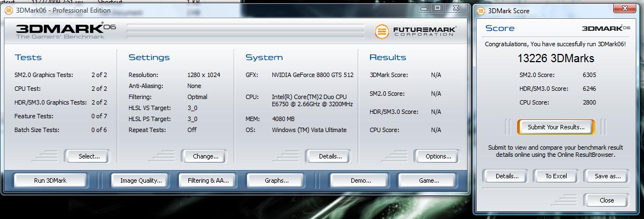644x219 pixels.
Task: Click the Score heading in Score window
Action: pyautogui.click(x=500, y=28)
